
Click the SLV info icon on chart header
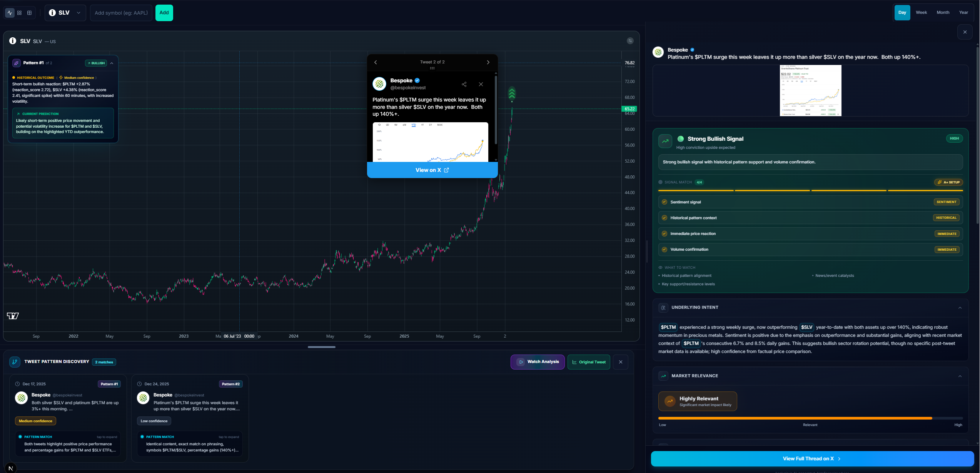tap(12, 41)
